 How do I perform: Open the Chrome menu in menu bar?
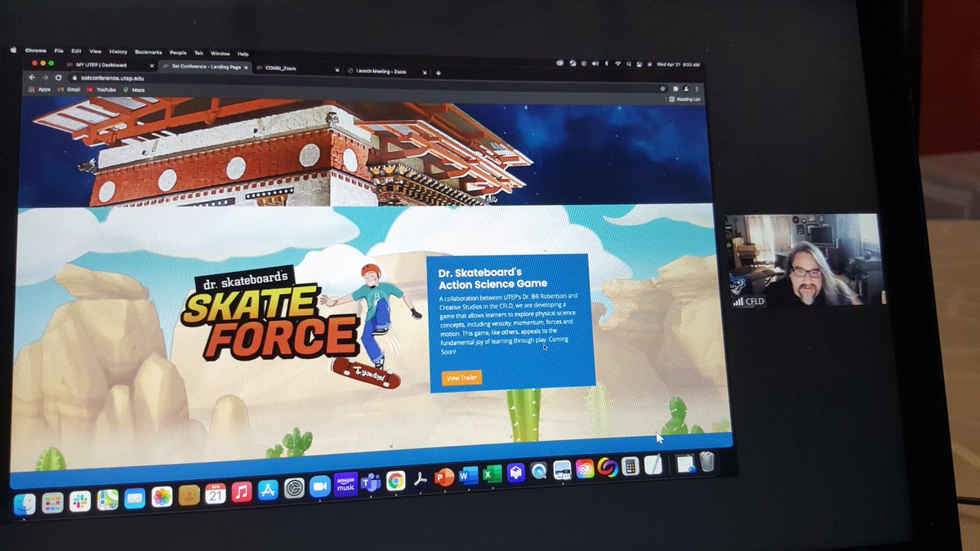pyautogui.click(x=36, y=51)
